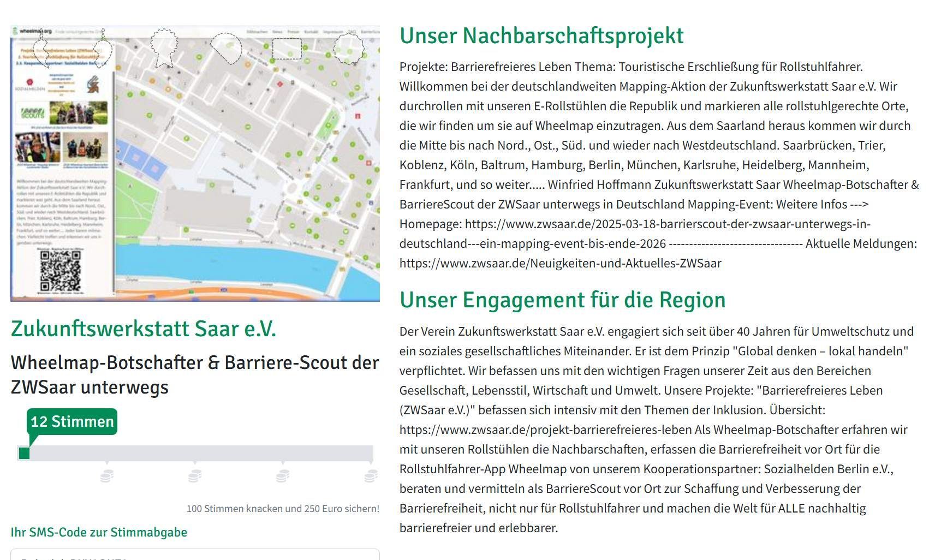Open the Neuigkeiten-und-Aktuelles-ZWSaar link
This screenshot has width=941, height=560.
[561, 263]
